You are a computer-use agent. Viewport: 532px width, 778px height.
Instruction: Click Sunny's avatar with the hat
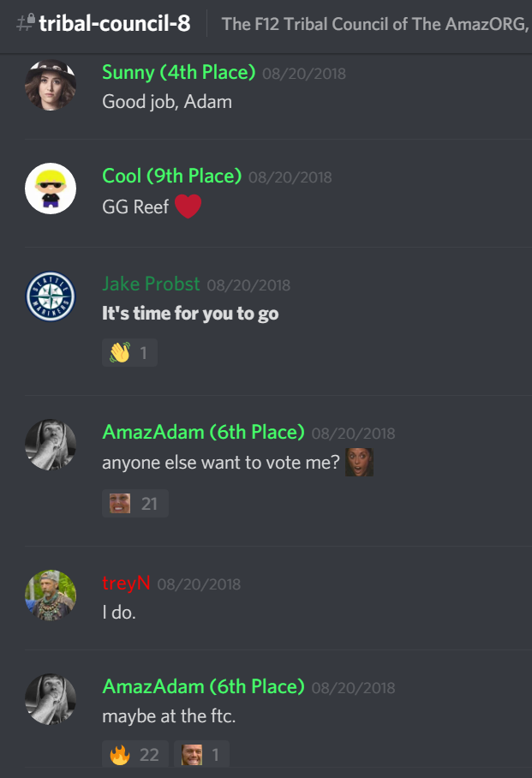(51, 85)
